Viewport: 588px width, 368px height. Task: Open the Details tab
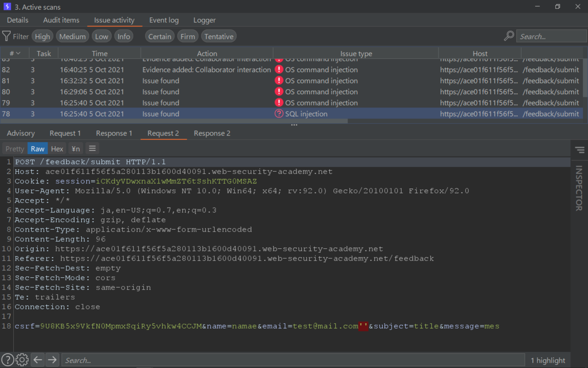(x=18, y=20)
